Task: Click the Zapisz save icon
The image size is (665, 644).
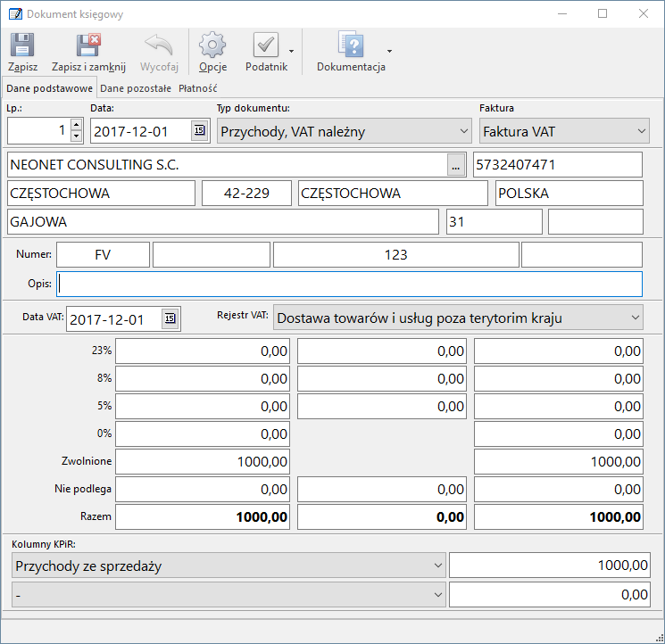Action: pyautogui.click(x=22, y=46)
